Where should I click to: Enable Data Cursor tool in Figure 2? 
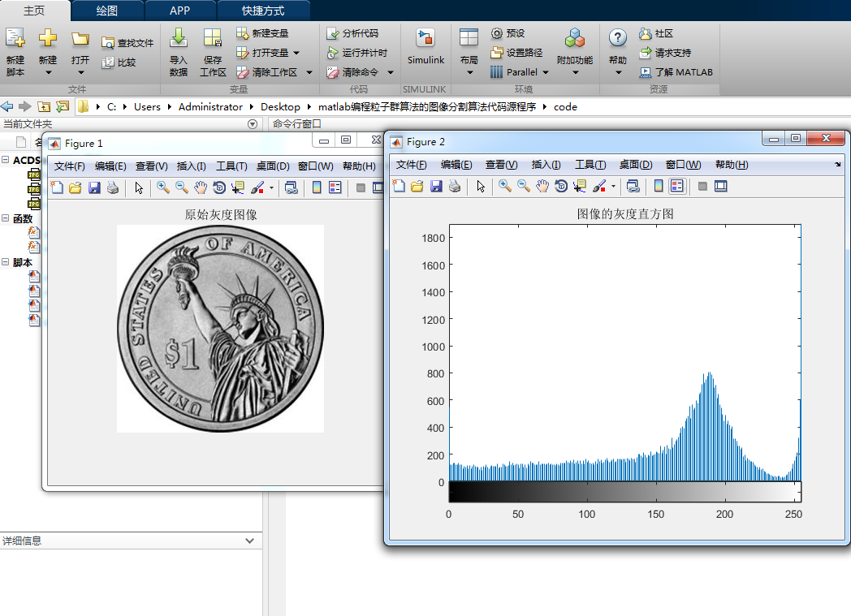(580, 186)
